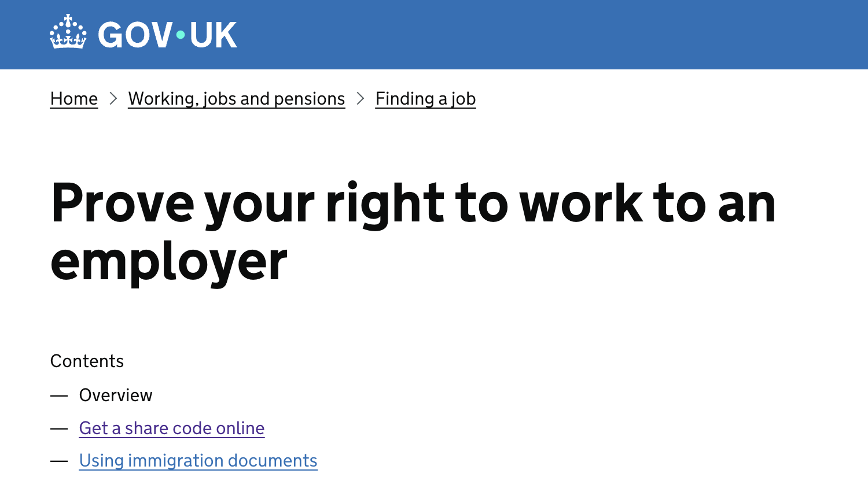Click the dash beside Get a share code online

(59, 429)
